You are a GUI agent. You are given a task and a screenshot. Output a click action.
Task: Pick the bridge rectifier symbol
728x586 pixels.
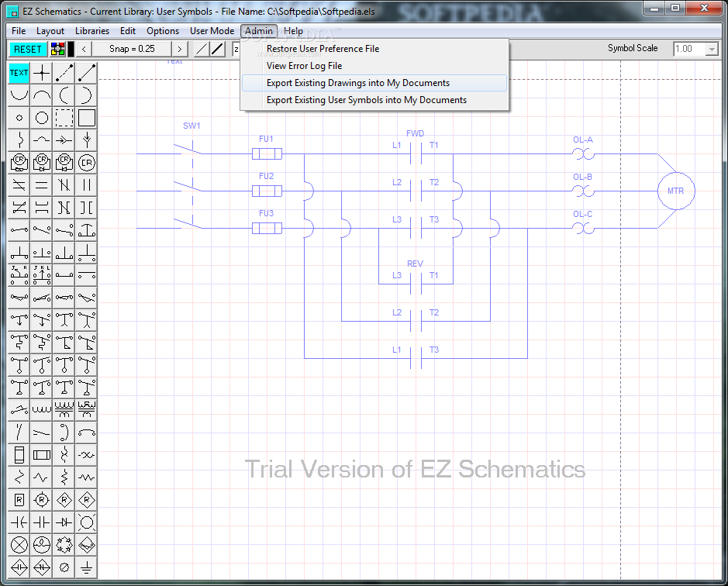[64, 545]
